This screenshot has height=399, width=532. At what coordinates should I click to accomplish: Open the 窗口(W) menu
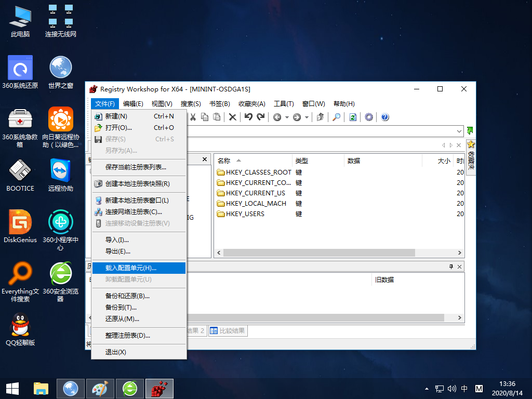(x=313, y=104)
